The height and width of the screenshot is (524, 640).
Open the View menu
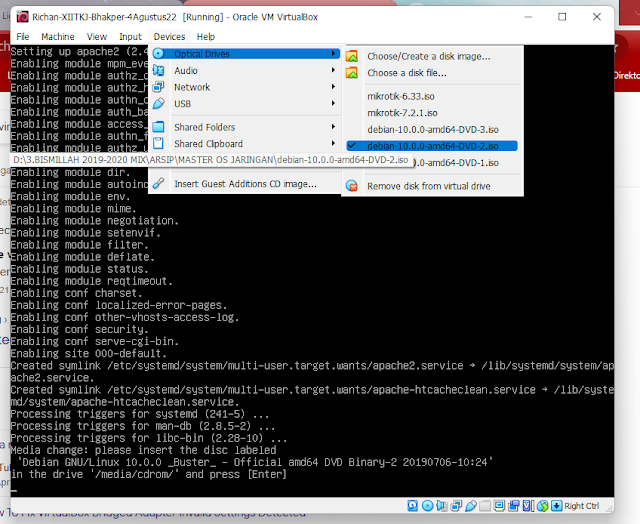(x=97, y=37)
